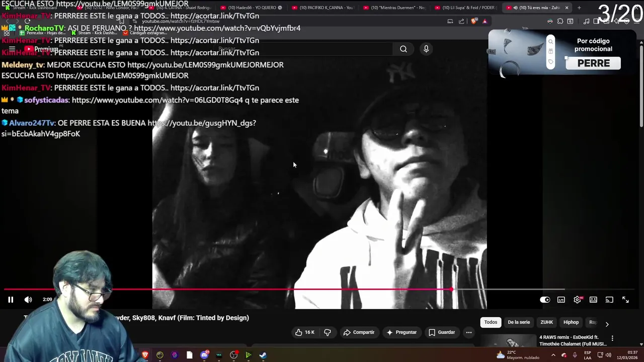Viewport: 644px width, 362px height.
Task: Switch to theater mode view
Action: pyautogui.click(x=593, y=300)
